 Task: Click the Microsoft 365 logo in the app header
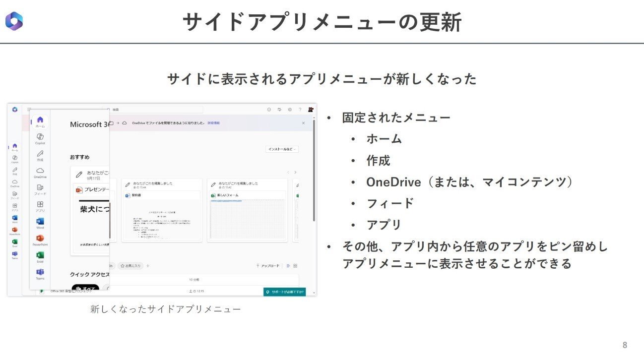click(14, 109)
